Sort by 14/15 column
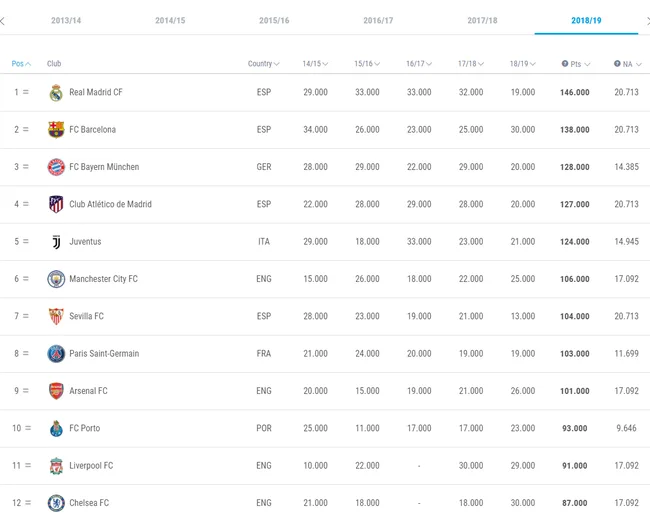650x521 pixels. (x=315, y=64)
